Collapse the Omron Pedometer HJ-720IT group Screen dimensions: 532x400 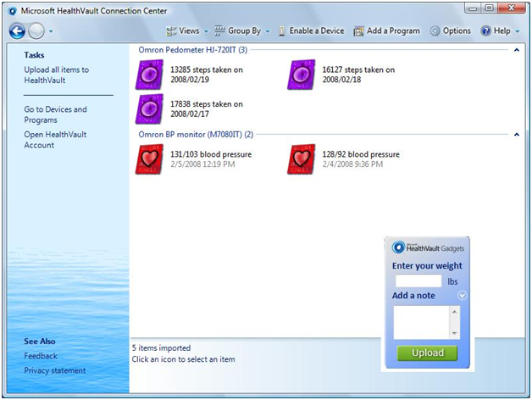(517, 50)
